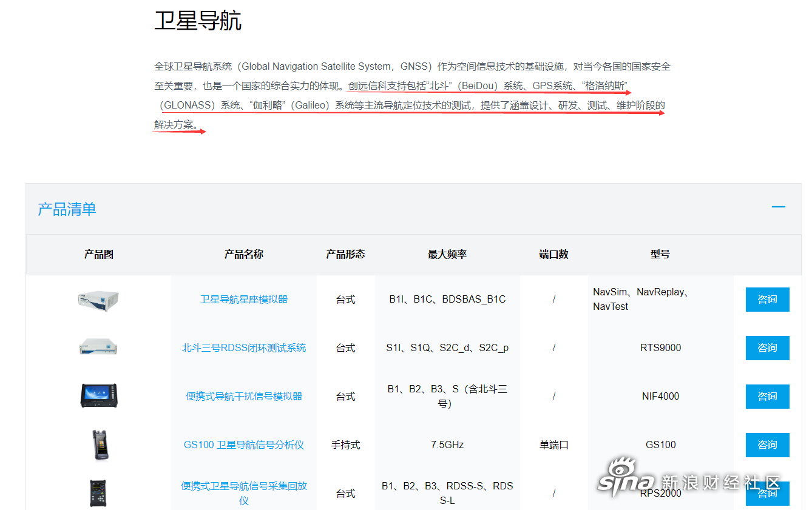Click the 型号 column header
812x510 pixels.
[660, 255]
